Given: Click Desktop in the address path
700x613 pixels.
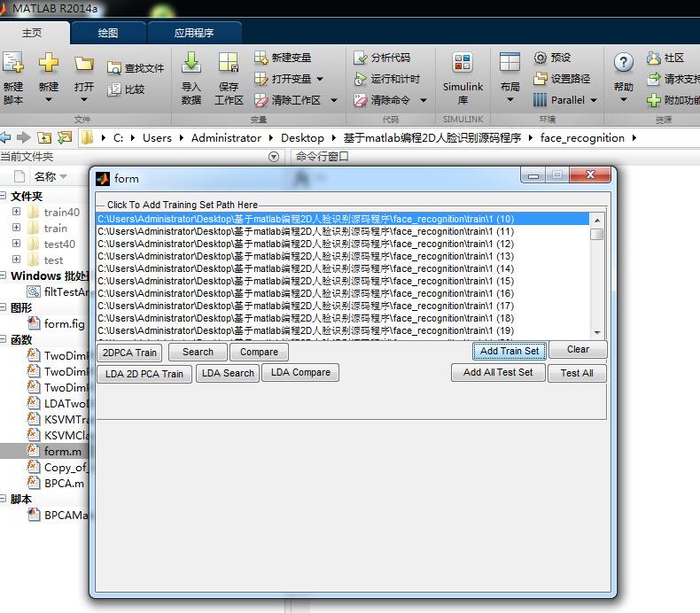Looking at the screenshot, I should point(302,138).
